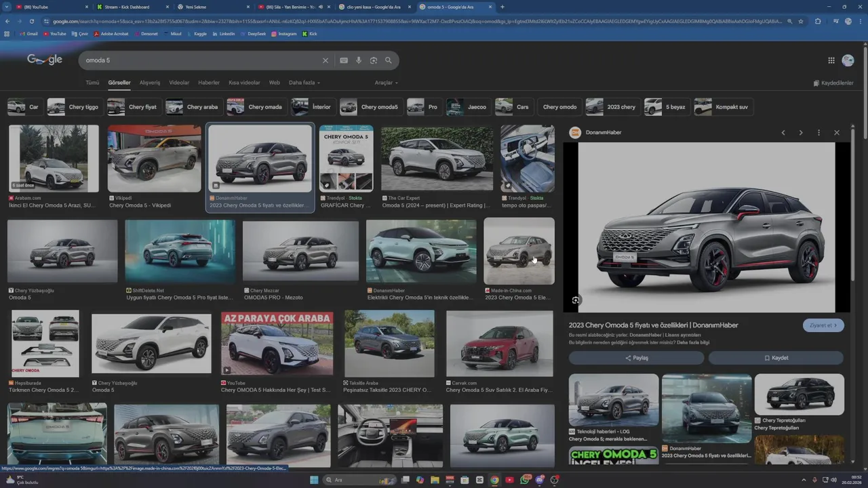Open the Adobe Acrobat bookmark
The width and height of the screenshot is (868, 488).
pos(111,34)
